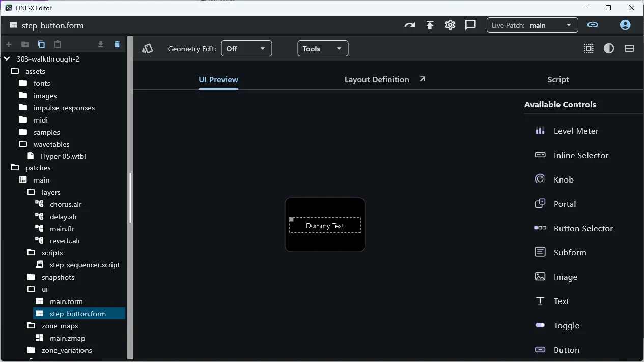Open the Live Patch dropdown

[x=533, y=25]
